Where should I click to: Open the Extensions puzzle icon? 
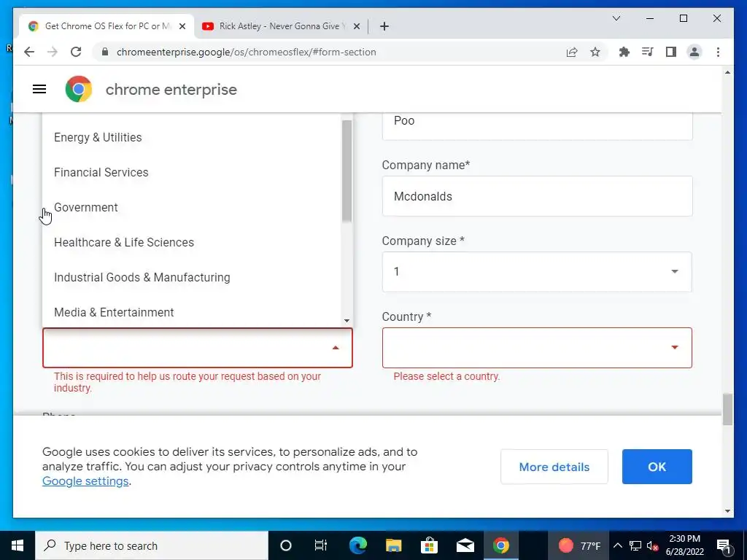coord(624,52)
